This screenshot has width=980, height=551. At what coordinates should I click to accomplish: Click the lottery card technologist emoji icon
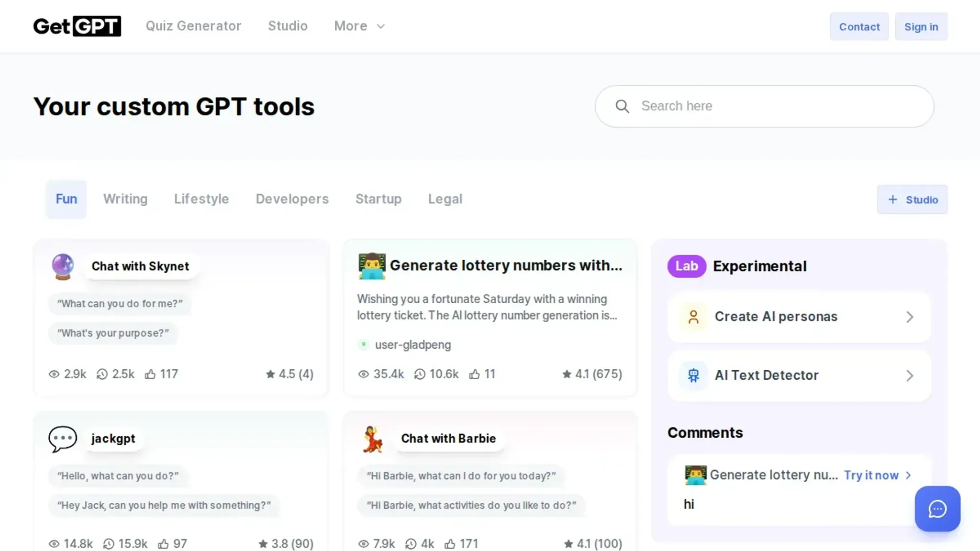coord(372,266)
